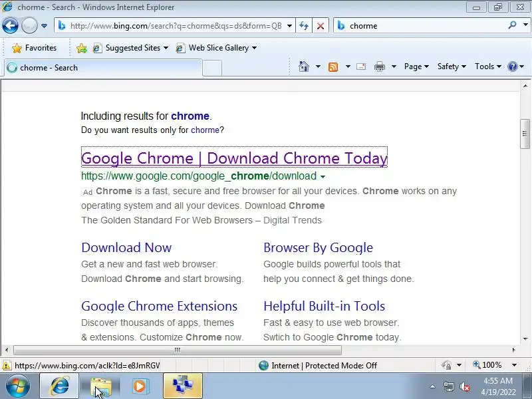Open Windows Explorer folder taskbar icon
532x399 pixels.
(100, 386)
